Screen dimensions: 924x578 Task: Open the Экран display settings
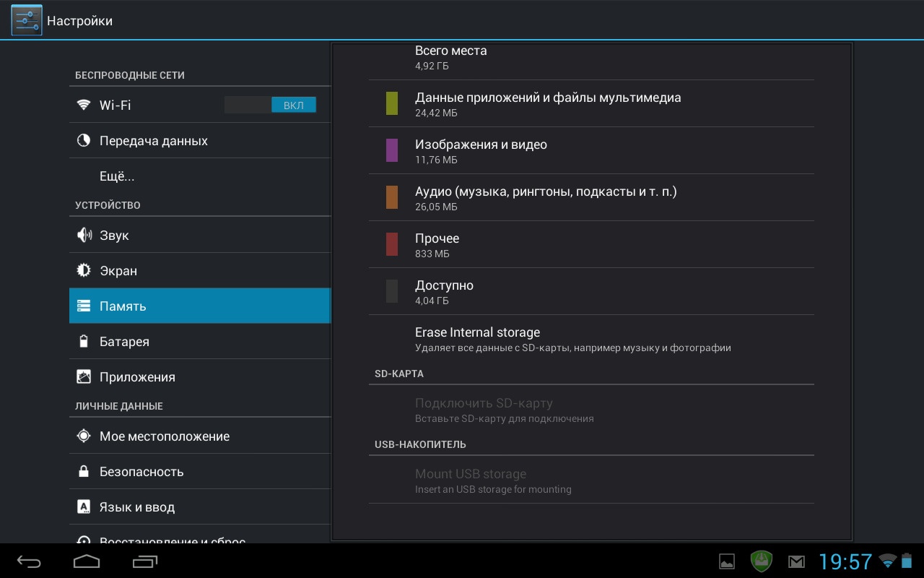click(x=118, y=271)
